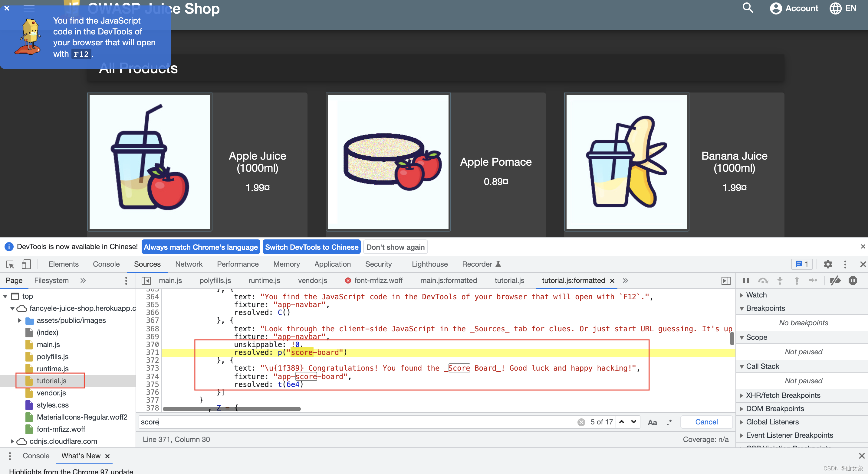Clear the search field text

[581, 422]
